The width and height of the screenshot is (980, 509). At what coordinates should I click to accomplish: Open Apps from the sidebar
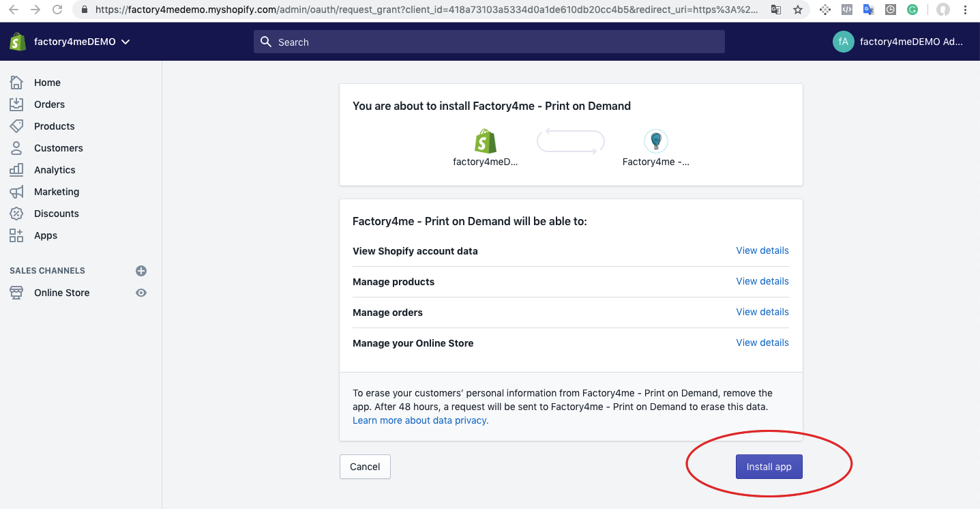point(46,235)
